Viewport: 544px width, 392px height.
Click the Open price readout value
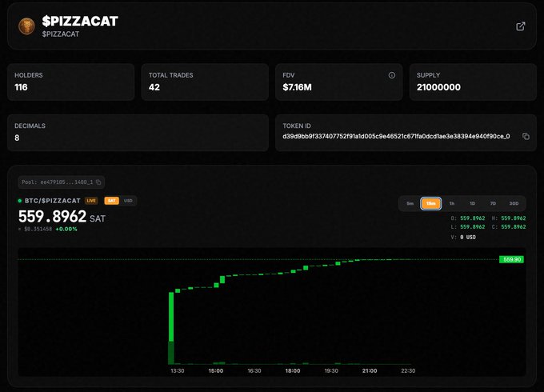[x=473, y=218]
